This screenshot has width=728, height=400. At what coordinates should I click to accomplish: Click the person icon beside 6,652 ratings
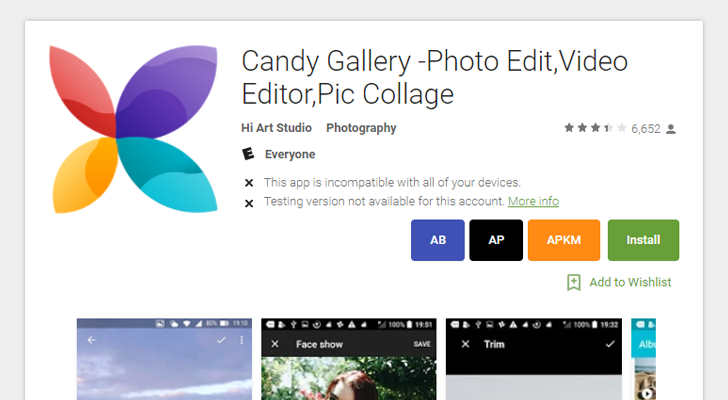pyautogui.click(x=671, y=129)
